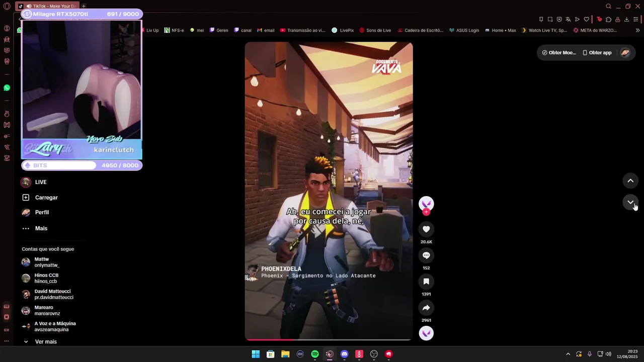644x362 pixels.
Task: Go to the next video with the down chevron
Action: click(630, 202)
